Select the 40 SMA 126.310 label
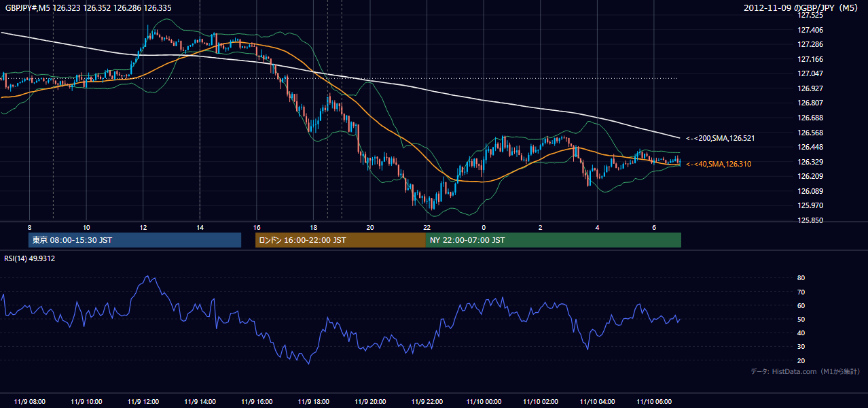Screen dimensions: 868x408 click(x=720, y=164)
